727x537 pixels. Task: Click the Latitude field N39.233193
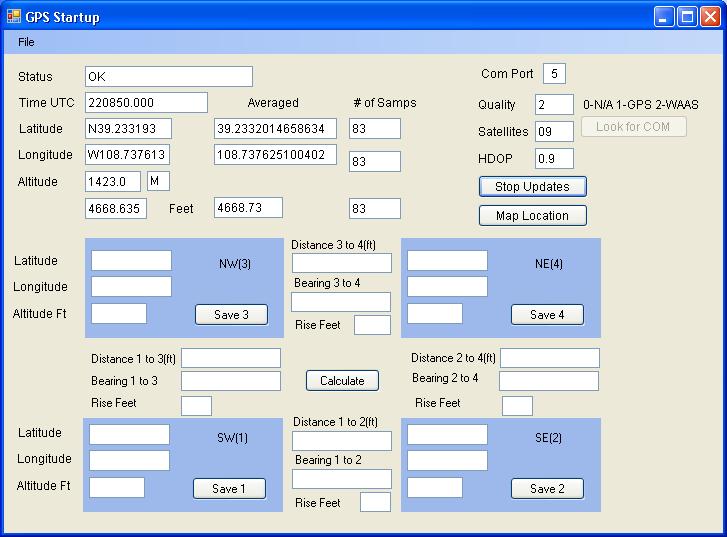[x=128, y=128]
